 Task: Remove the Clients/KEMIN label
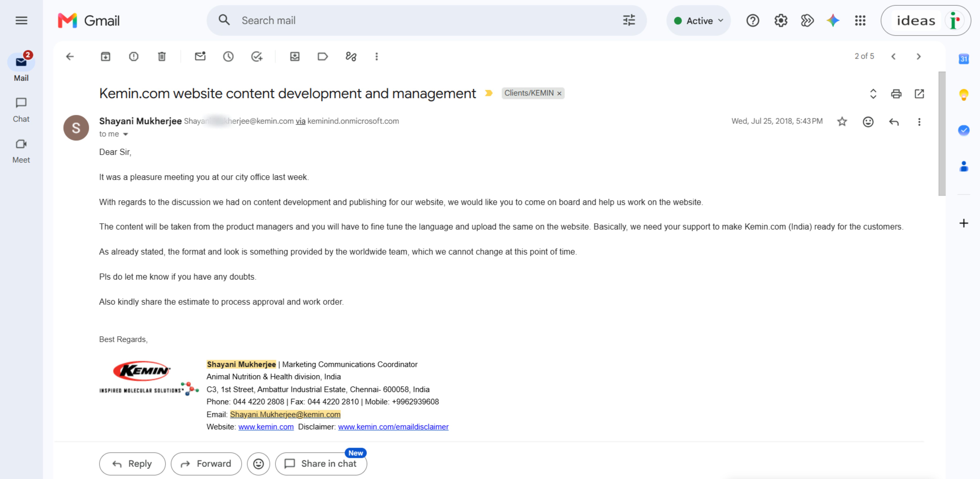coord(559,93)
